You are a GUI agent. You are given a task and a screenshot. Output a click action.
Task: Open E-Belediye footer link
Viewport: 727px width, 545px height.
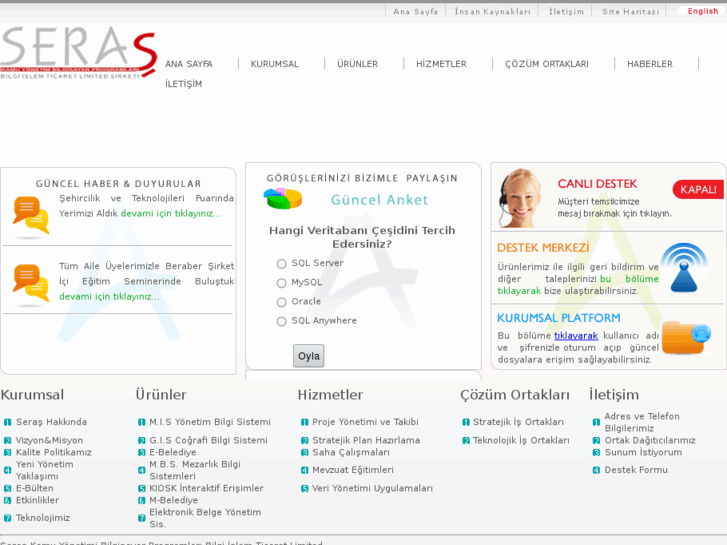coord(172,452)
